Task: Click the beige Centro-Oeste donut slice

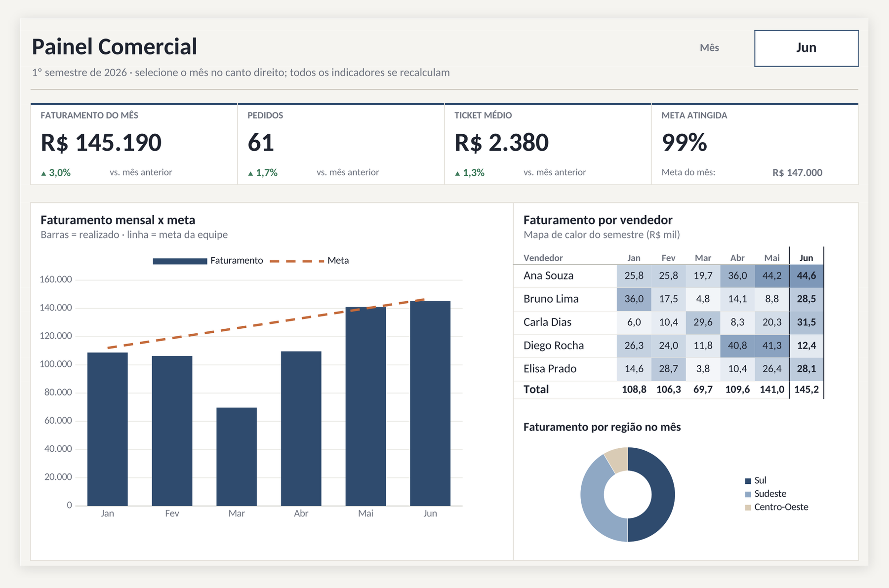Action: pyautogui.click(x=618, y=459)
